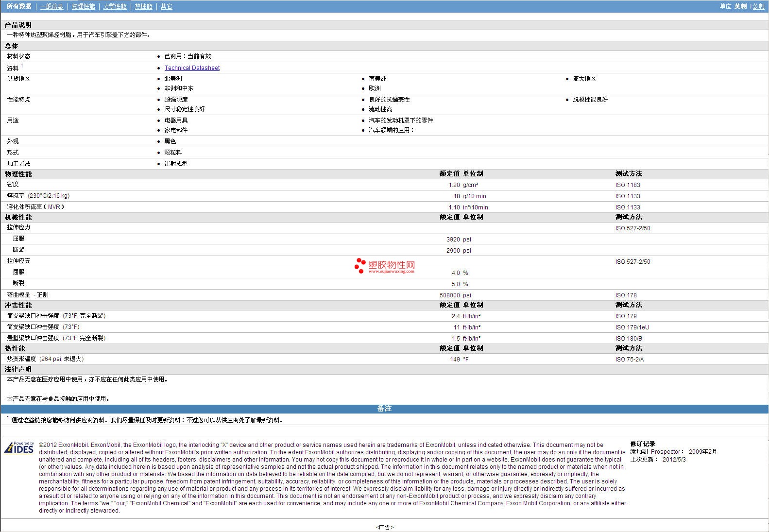Click the ISO 1183 test method for density
Image resolution: width=769 pixels, height=532 pixels.
[628, 185]
